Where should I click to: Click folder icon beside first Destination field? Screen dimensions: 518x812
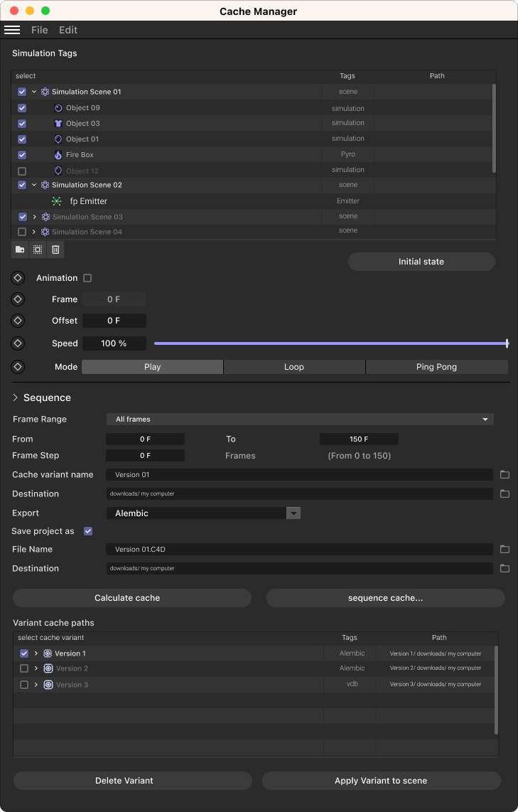pos(504,493)
